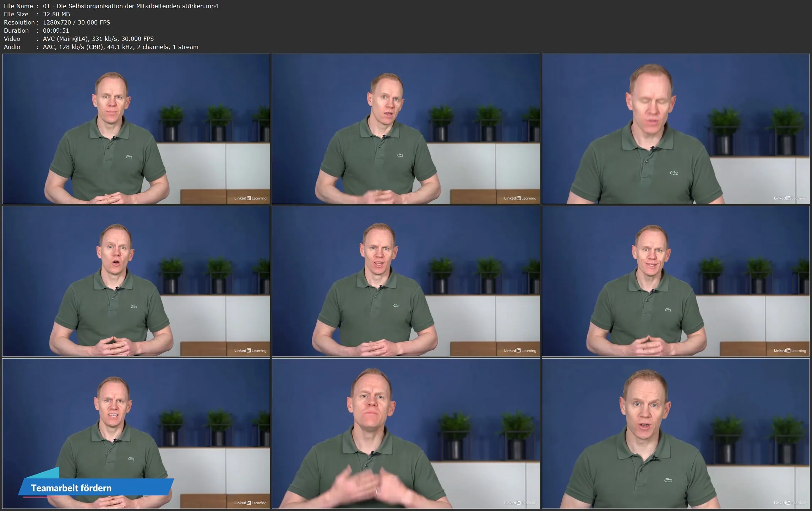812x511 pixels.
Task: Click the "Audio" label in header
Action: click(12, 47)
